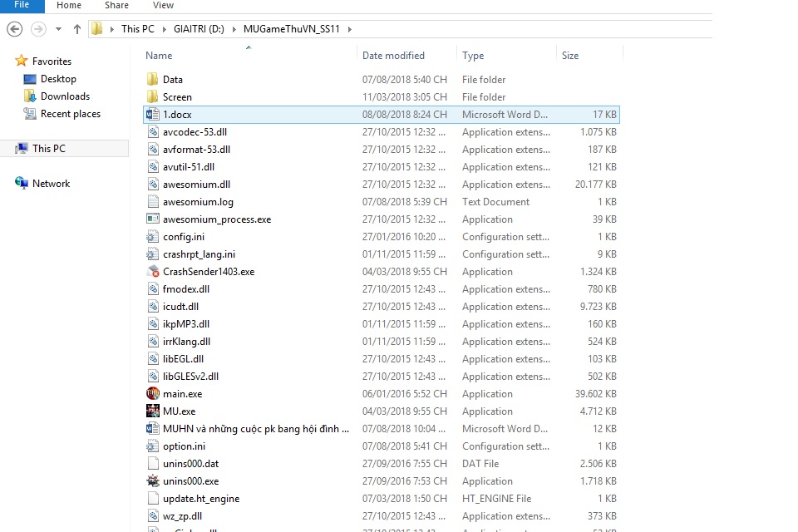Click the Back navigation arrow
The height and width of the screenshot is (532, 798).
[x=15, y=29]
